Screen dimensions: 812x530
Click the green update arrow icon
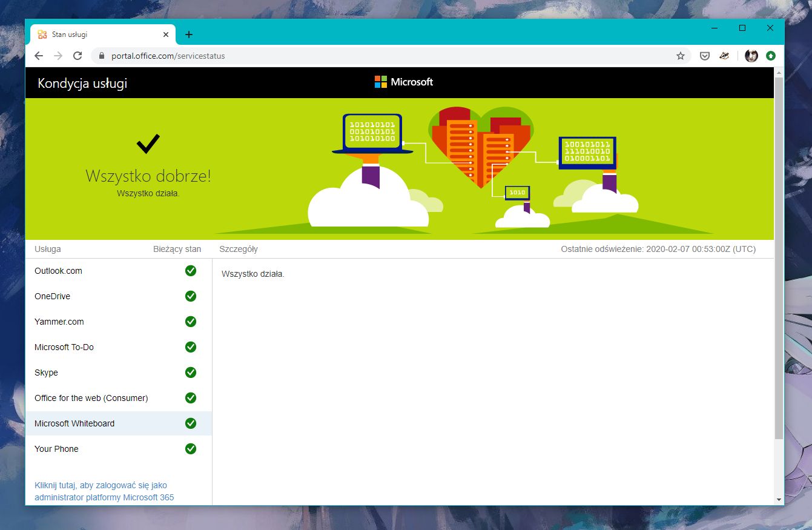(x=770, y=55)
